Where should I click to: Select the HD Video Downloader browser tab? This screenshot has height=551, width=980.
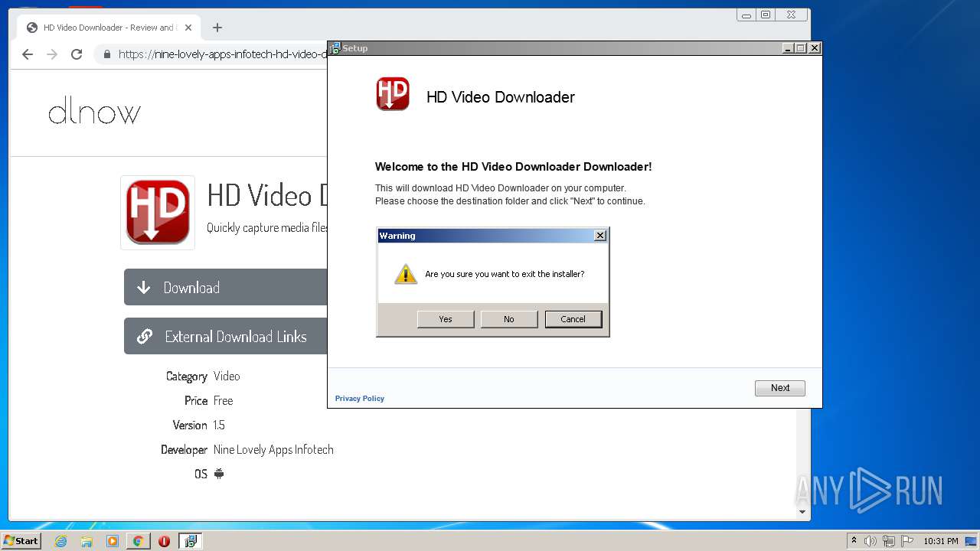tap(109, 28)
